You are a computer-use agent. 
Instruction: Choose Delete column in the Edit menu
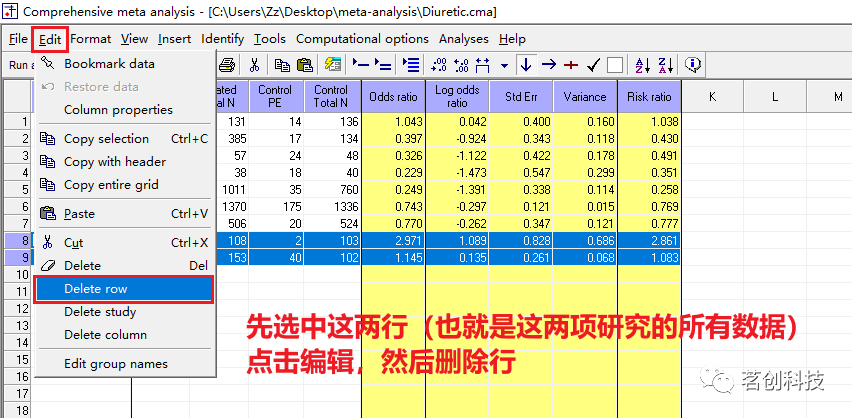click(x=125, y=335)
